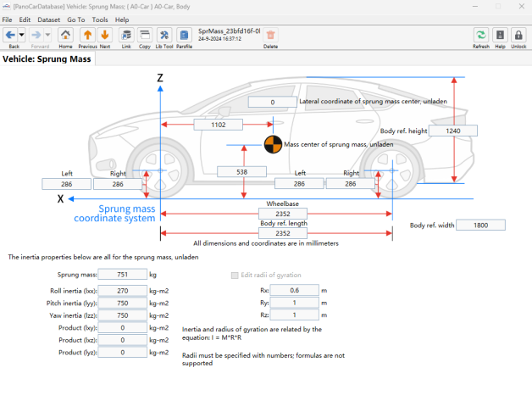Go to Previous dataset
Image resolution: width=532 pixels, height=412 pixels.
tap(87, 35)
